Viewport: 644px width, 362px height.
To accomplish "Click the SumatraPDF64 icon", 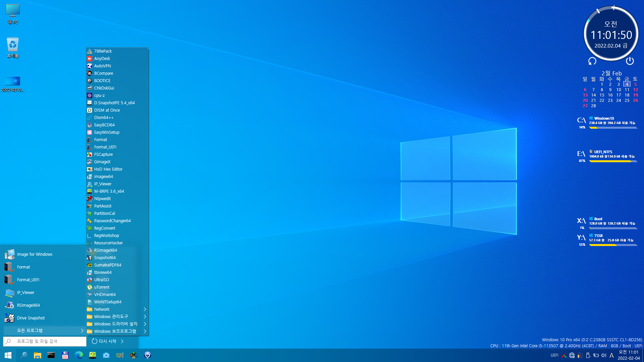I will click(x=90, y=265).
